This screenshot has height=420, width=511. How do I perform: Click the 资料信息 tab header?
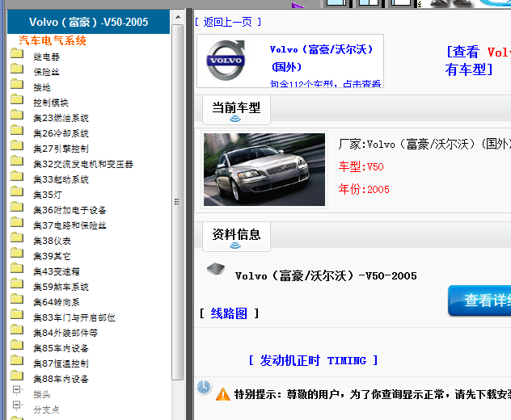pos(236,237)
